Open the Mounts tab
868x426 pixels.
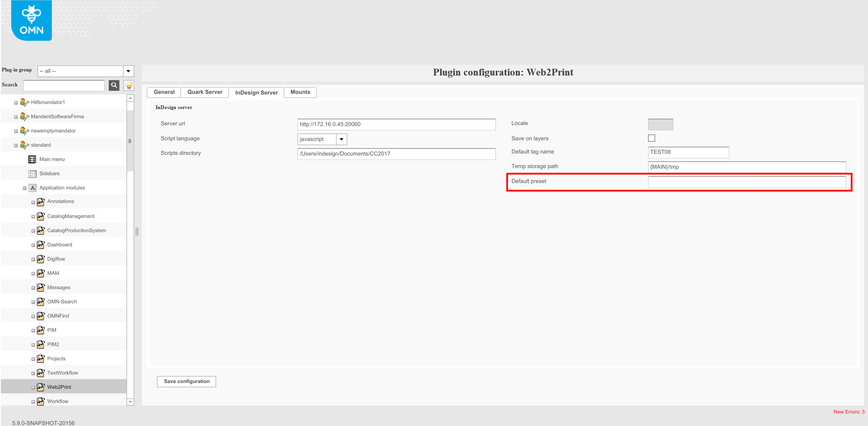(300, 92)
